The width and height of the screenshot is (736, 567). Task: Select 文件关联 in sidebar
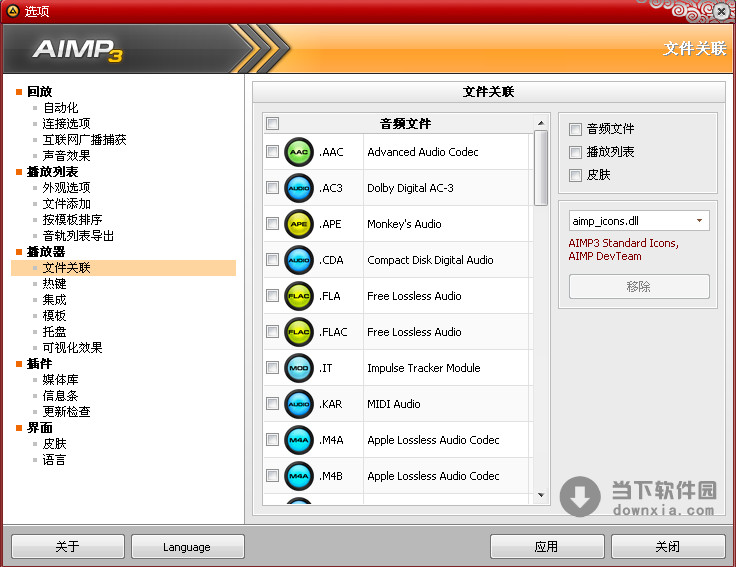tap(123, 268)
